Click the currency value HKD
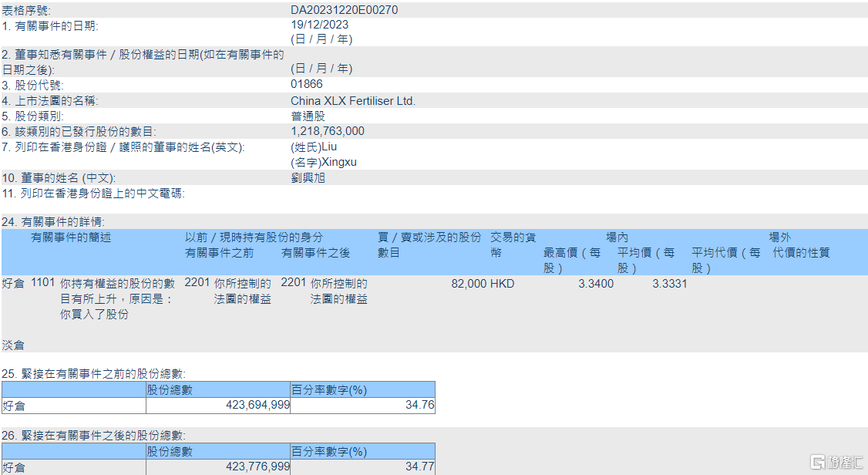The height and width of the screenshot is (475, 868). click(502, 284)
